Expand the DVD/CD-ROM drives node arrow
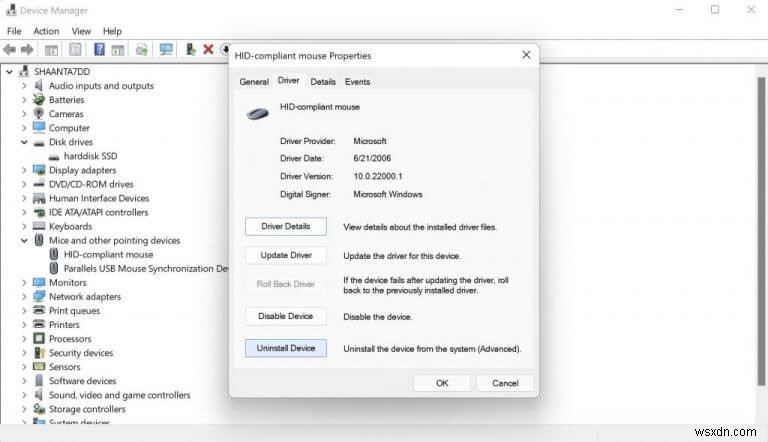Screen dimensions: 768x442 [24, 184]
